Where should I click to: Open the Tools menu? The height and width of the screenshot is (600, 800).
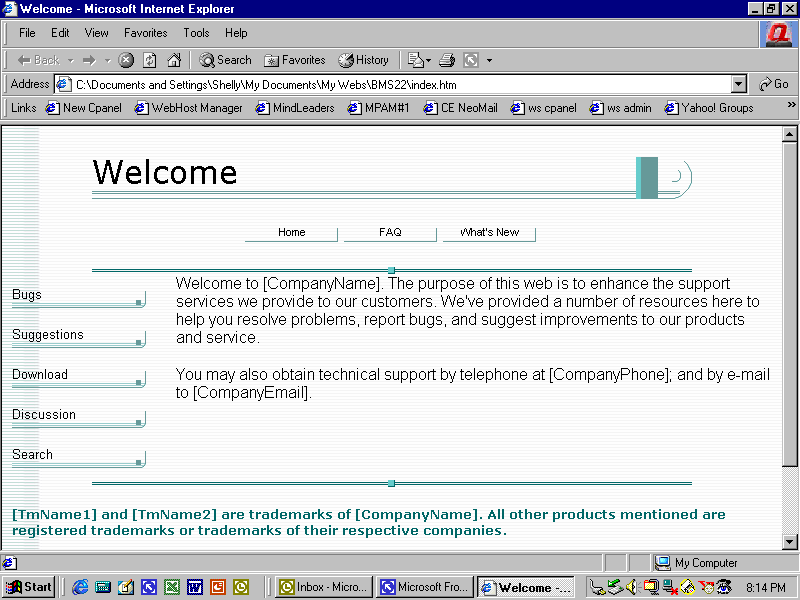(196, 33)
